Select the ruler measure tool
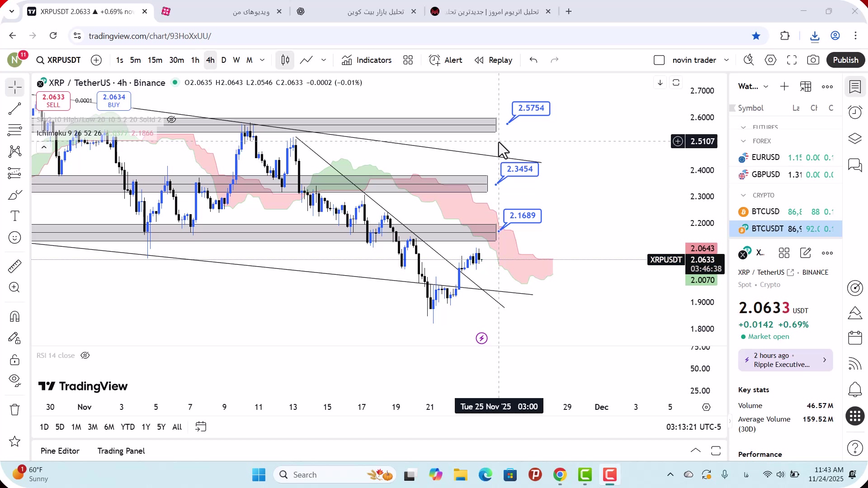 (x=15, y=266)
